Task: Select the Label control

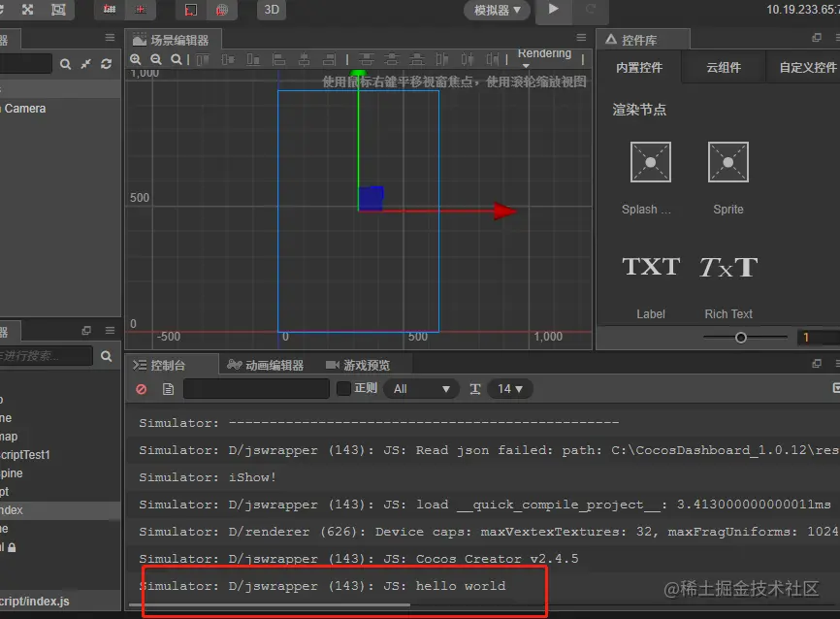Action: pos(651,287)
